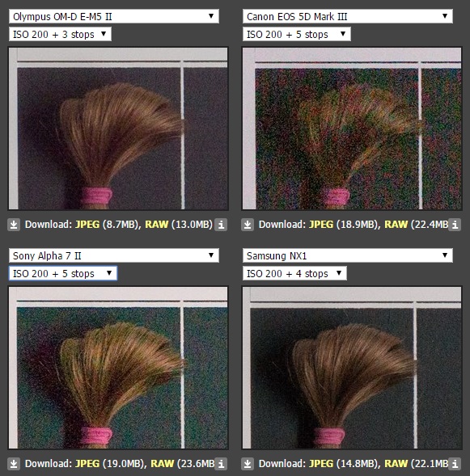Show info for the Olympus sample image
470x476 pixels.
click(221, 225)
